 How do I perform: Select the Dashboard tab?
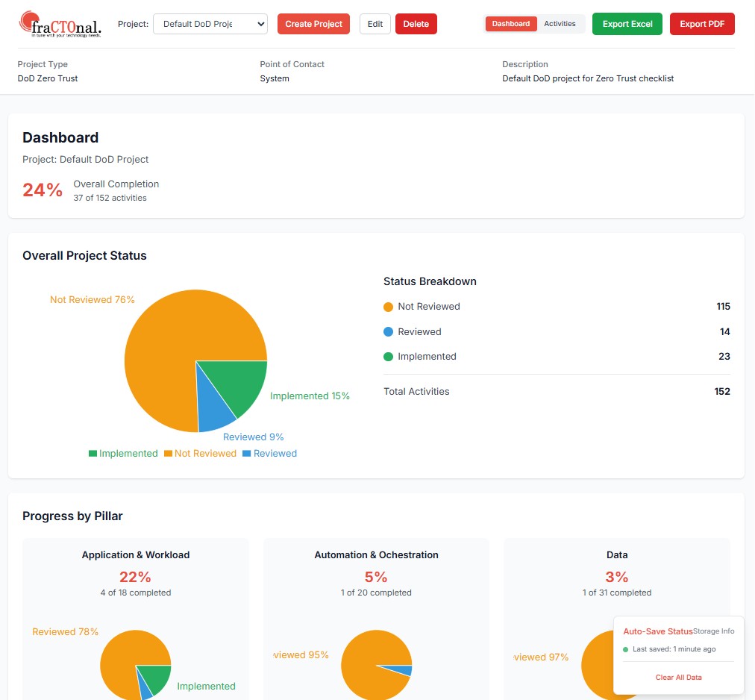pyautogui.click(x=510, y=23)
